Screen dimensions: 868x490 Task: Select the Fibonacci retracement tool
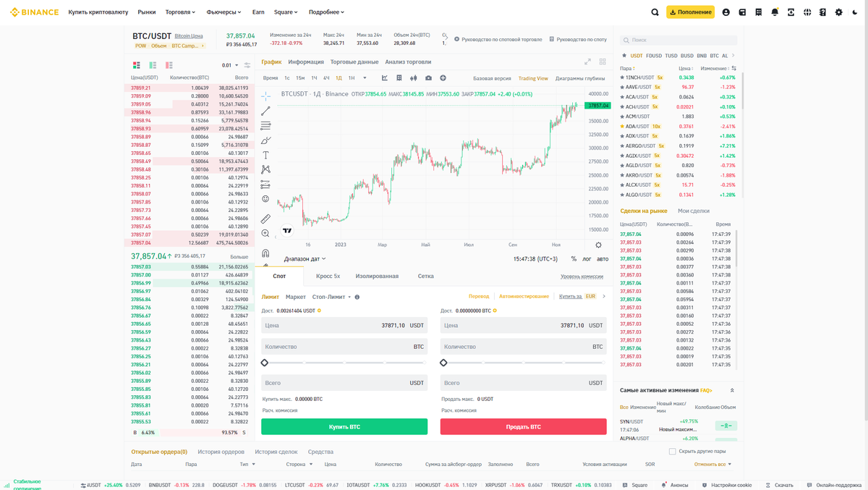click(x=265, y=126)
